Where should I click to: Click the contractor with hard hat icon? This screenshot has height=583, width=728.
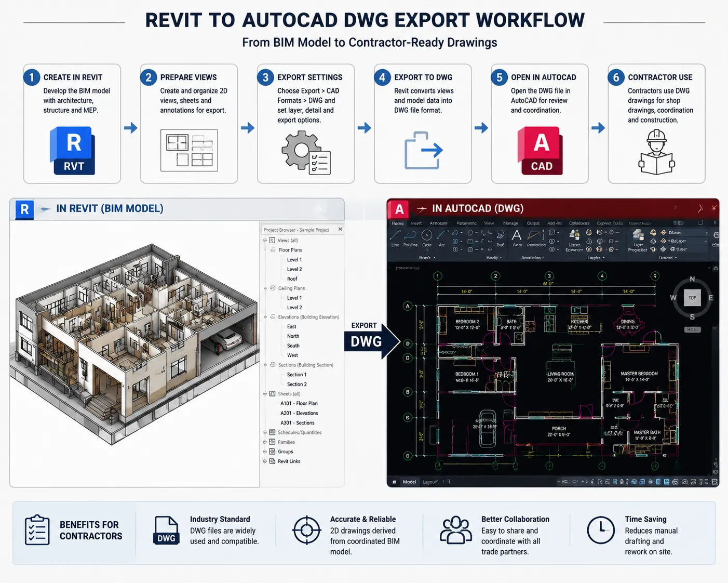656,152
